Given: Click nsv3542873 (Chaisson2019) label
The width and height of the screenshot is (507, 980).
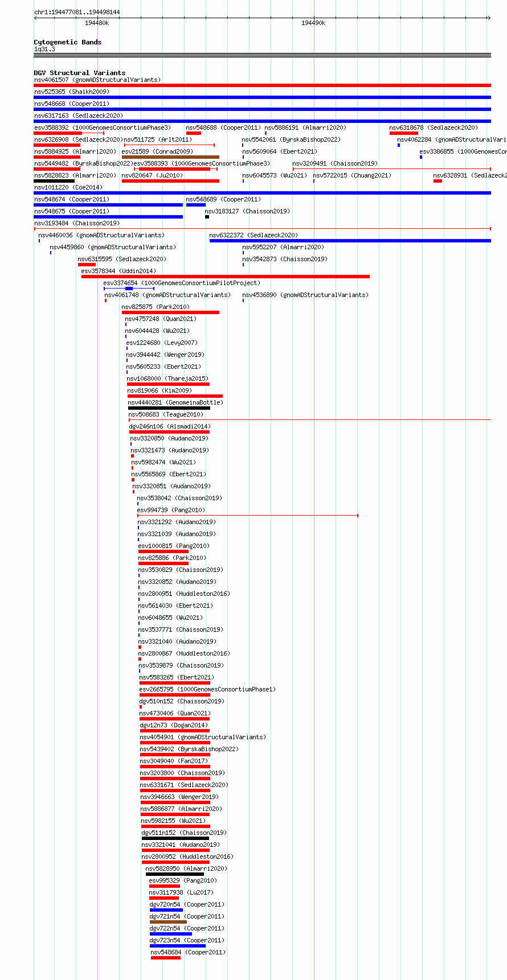Looking at the screenshot, I should coord(285,259).
